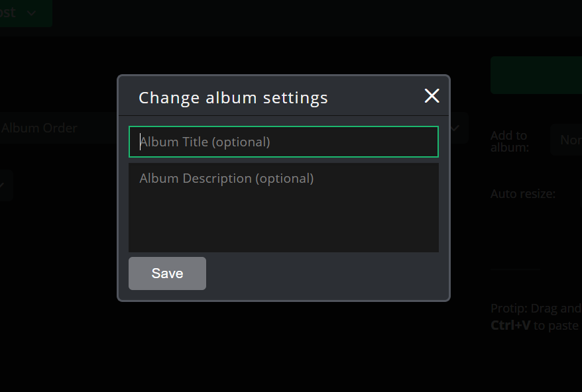This screenshot has width=582, height=392.
Task: Expand the chevron right of the dialog
Action: coord(456,128)
